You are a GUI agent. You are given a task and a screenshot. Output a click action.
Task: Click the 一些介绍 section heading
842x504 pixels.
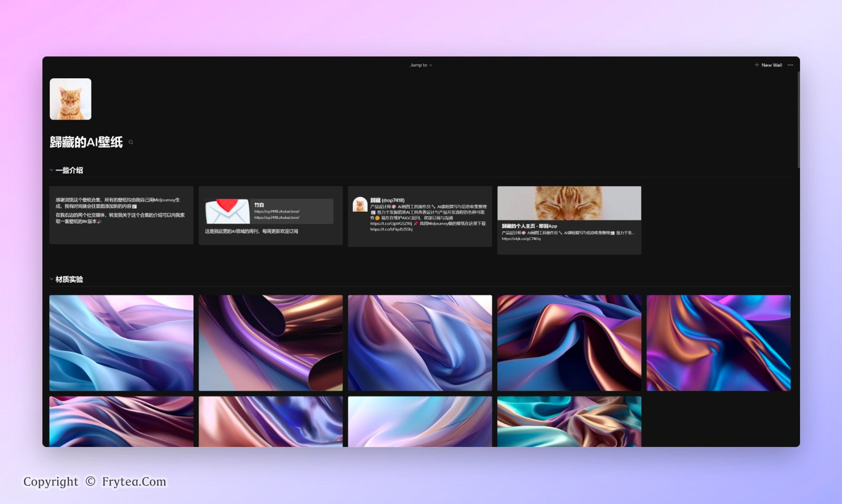[x=69, y=170]
